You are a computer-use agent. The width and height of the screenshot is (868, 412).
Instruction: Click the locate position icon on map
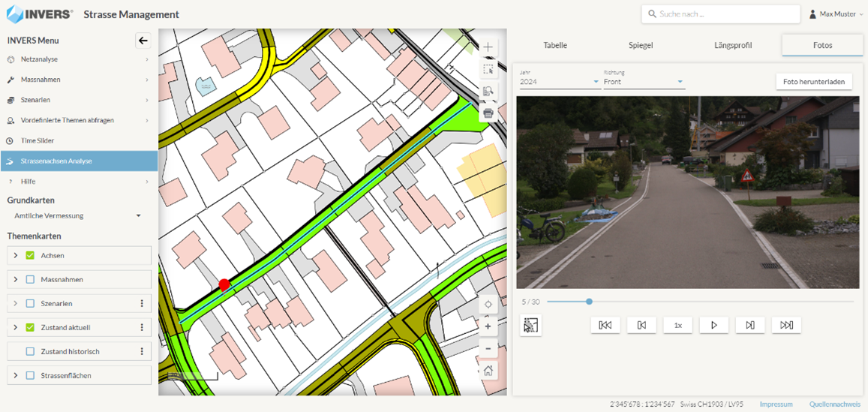(488, 304)
